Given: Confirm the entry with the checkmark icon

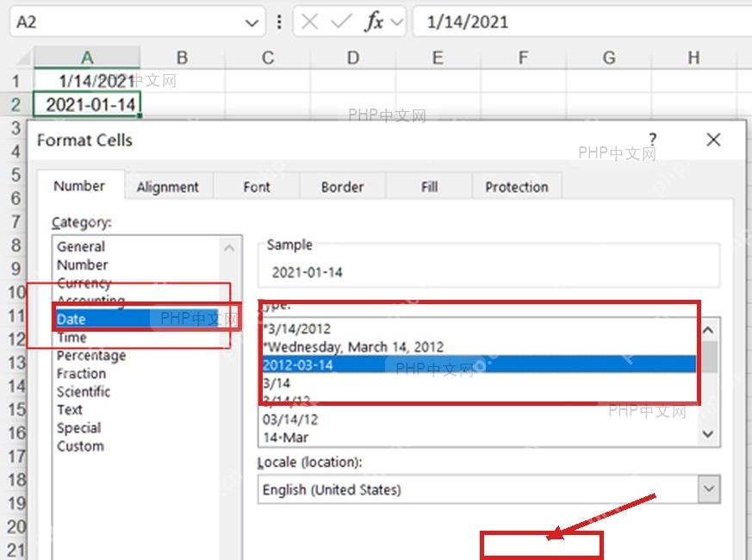Looking at the screenshot, I should click(341, 22).
